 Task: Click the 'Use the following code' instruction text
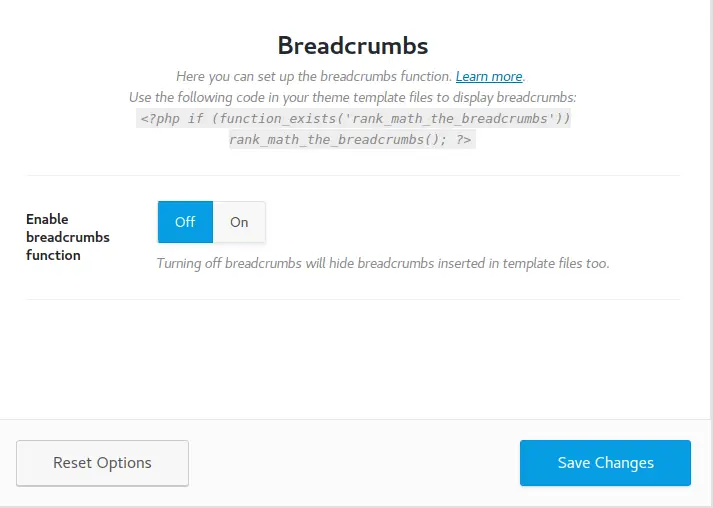[x=352, y=98]
